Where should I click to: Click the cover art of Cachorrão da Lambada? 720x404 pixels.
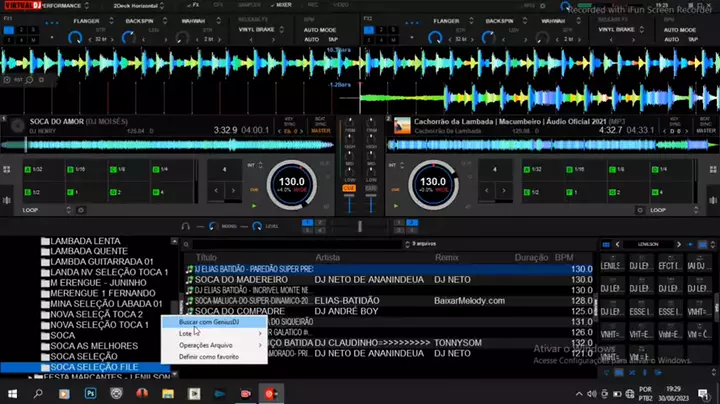point(401,125)
